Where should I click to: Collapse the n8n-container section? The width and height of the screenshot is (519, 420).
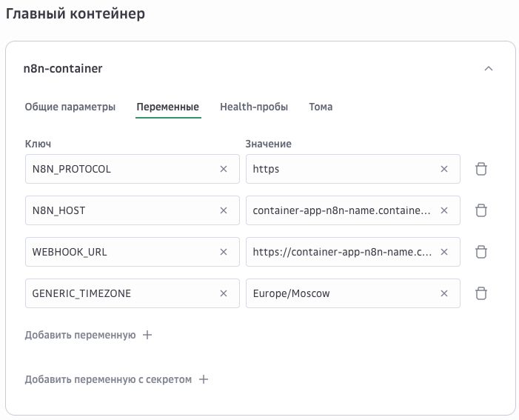coord(488,69)
